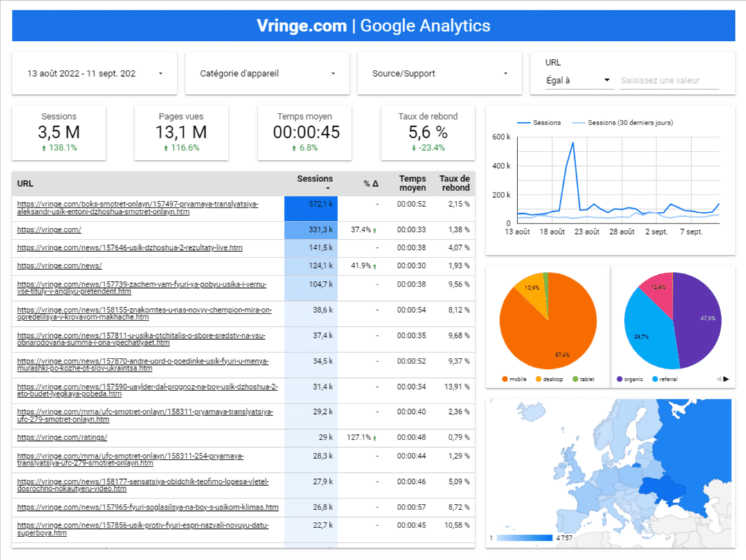The image size is (746, 560).
Task: Click the 13,91 % bounce rate cell
Action: 456,387
